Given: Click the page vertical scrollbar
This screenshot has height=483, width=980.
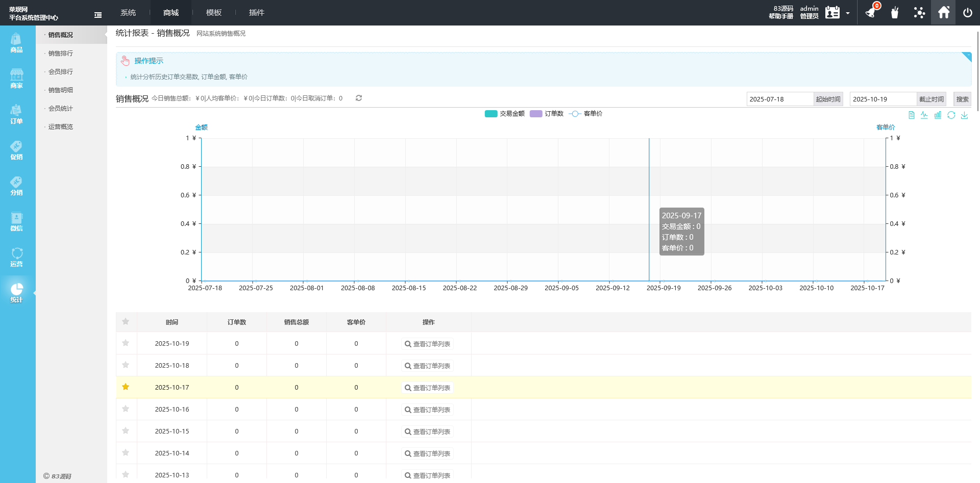Looking at the screenshot, I should coord(977,71).
